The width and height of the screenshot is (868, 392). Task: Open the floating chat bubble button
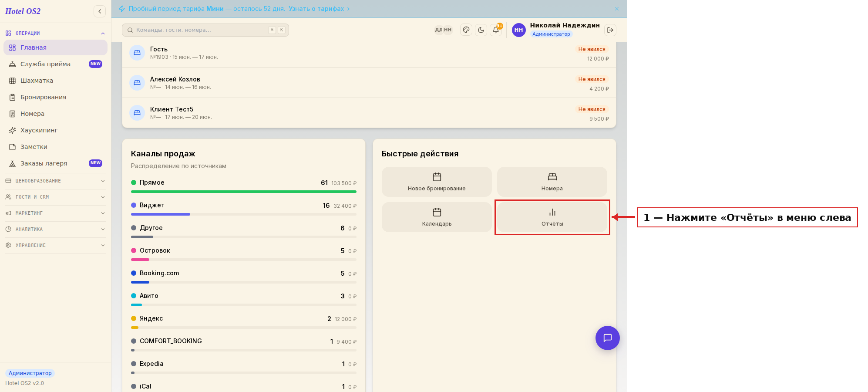click(x=607, y=338)
